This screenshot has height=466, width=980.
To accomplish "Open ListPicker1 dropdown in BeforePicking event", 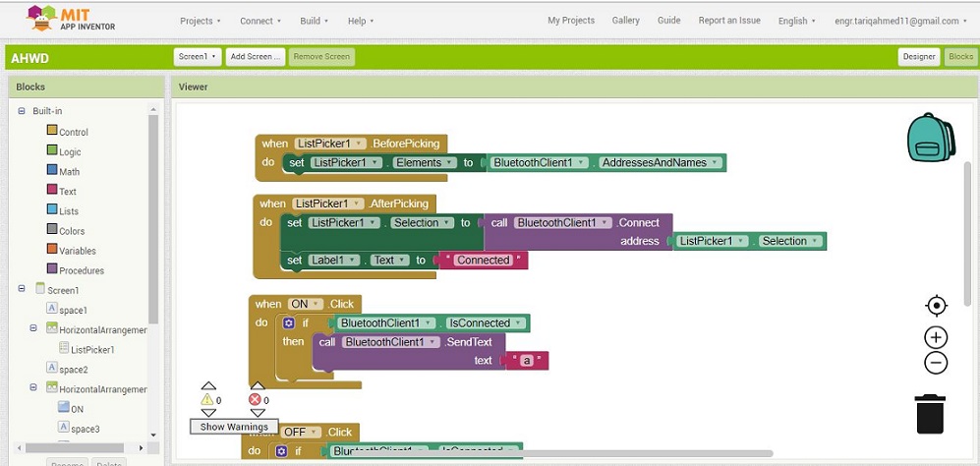I will pos(330,144).
